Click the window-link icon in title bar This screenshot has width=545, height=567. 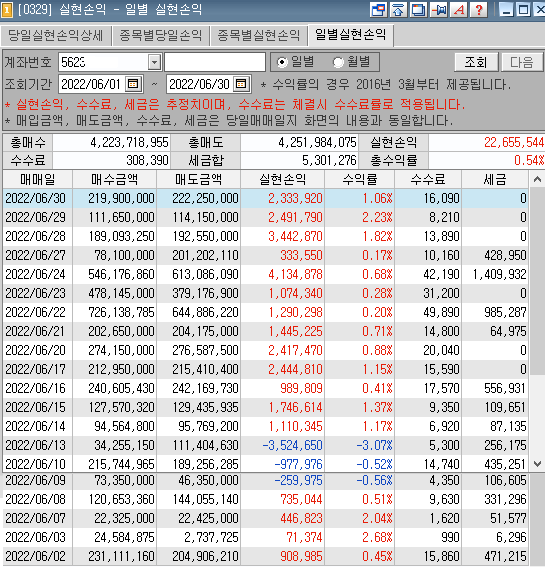378,9
